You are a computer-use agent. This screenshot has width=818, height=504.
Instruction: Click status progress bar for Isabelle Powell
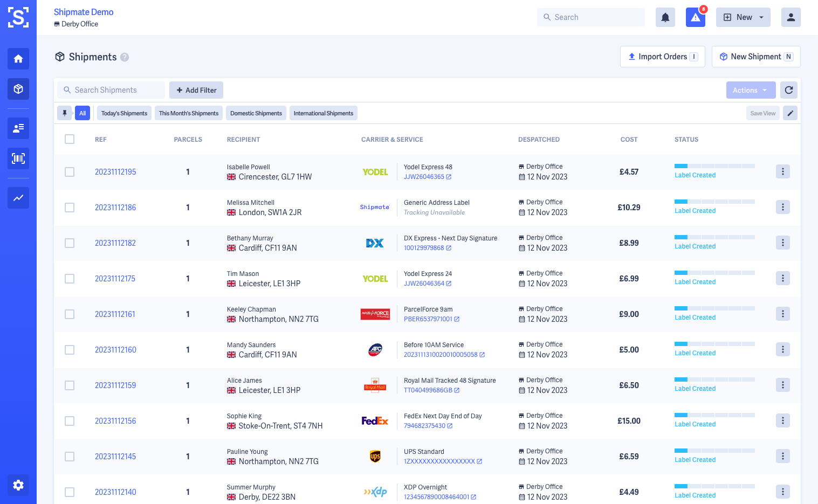tap(714, 166)
